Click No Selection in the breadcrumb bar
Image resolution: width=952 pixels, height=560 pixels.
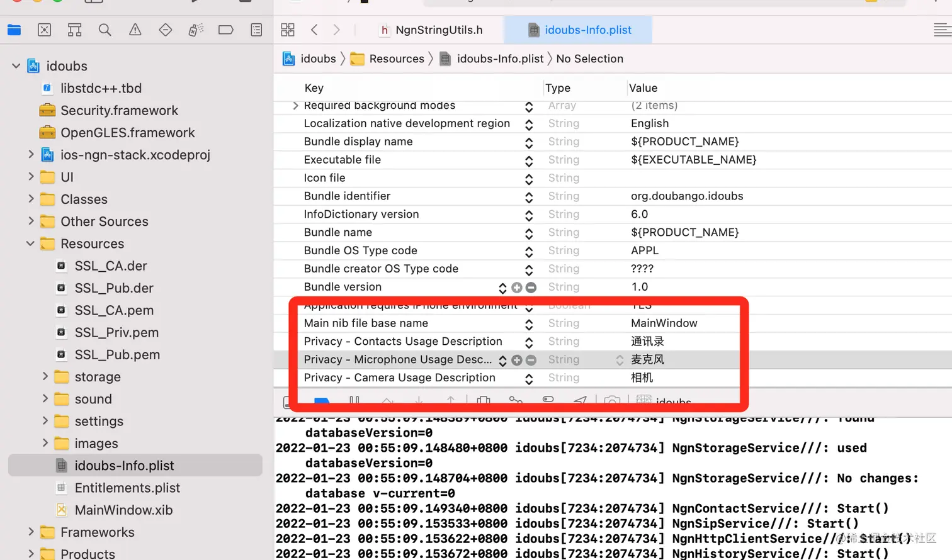pos(590,59)
